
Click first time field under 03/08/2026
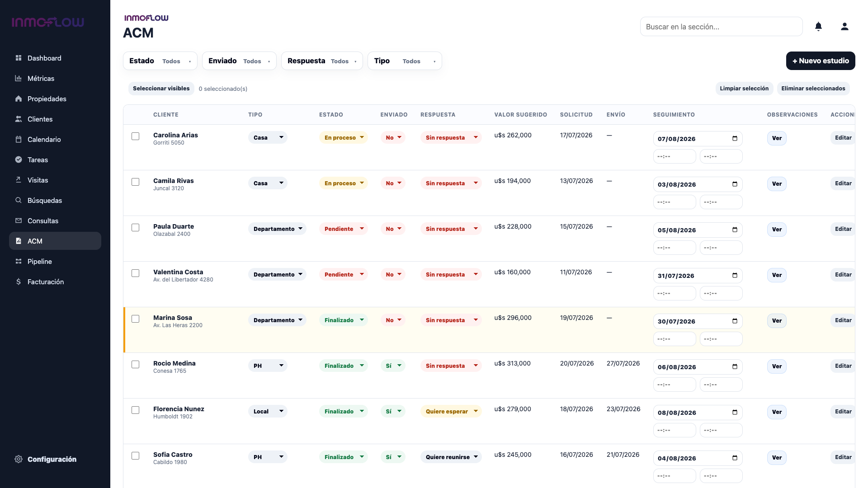[x=675, y=202]
